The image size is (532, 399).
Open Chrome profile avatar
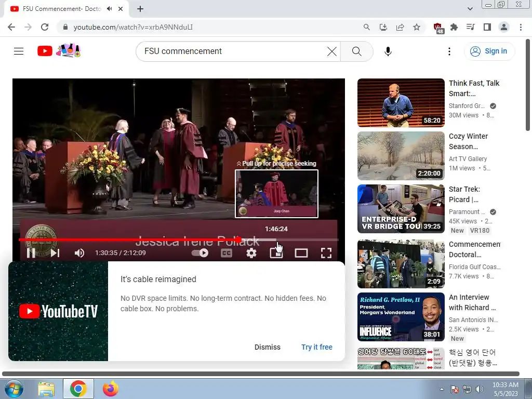click(x=504, y=27)
